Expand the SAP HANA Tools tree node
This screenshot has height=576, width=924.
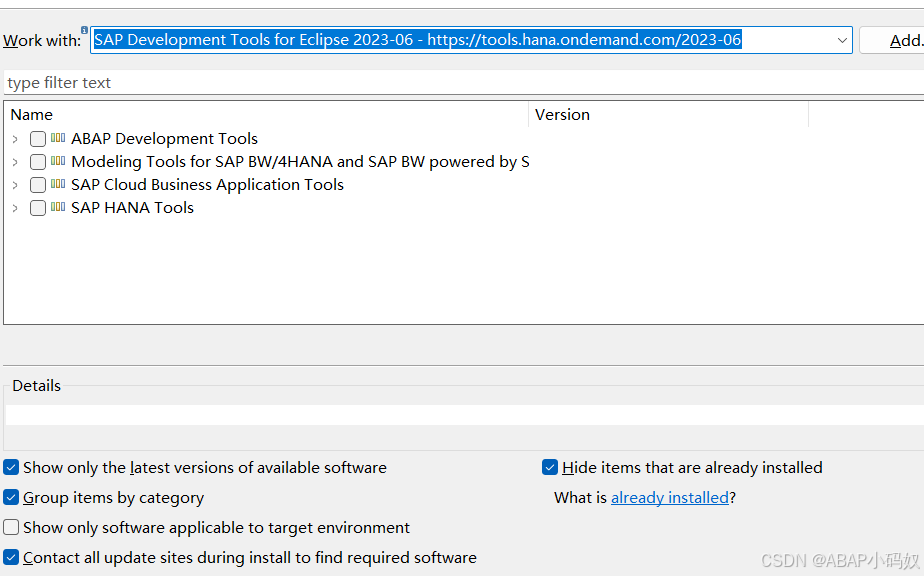click(x=15, y=208)
